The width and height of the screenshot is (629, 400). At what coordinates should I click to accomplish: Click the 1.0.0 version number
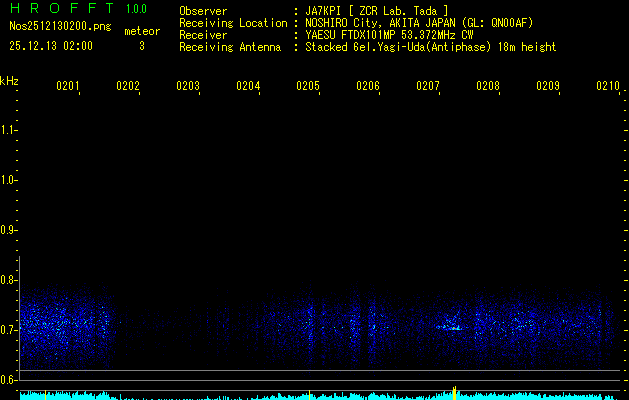pos(136,10)
